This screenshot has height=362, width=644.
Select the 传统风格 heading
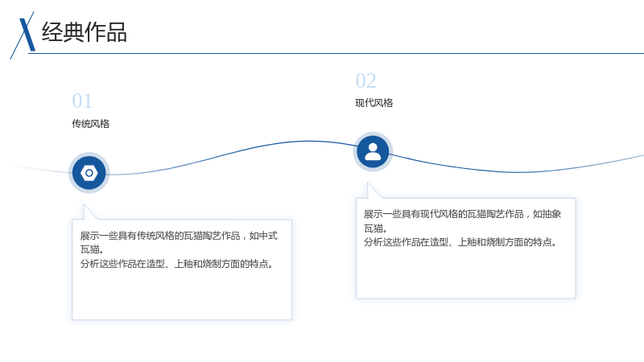click(x=90, y=124)
